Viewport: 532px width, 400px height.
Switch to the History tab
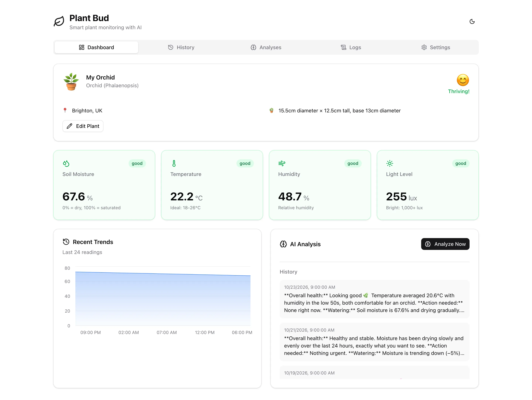tap(181, 48)
